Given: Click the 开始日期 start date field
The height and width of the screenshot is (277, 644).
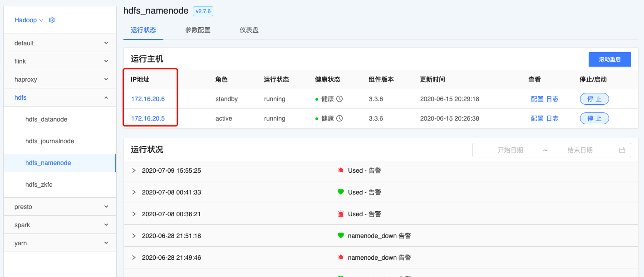Looking at the screenshot, I should [510, 150].
